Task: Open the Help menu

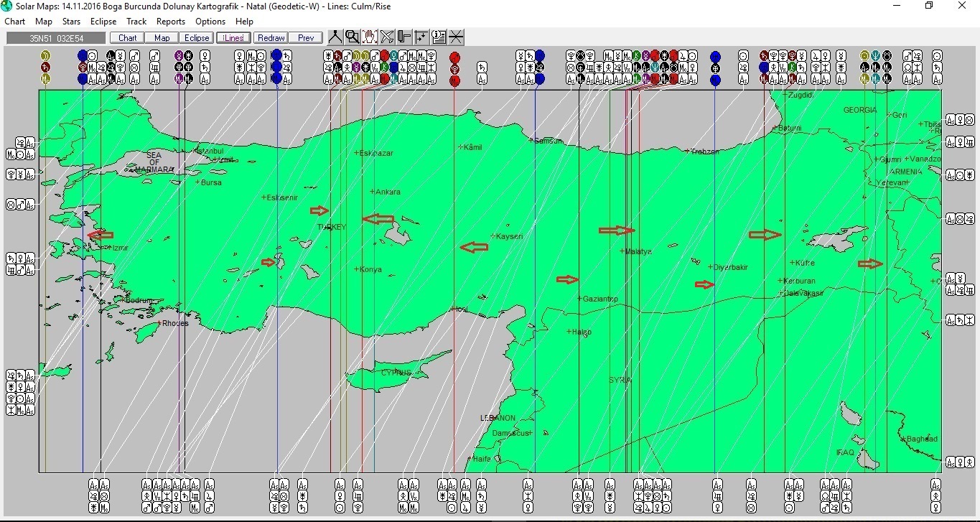Action: [244, 22]
